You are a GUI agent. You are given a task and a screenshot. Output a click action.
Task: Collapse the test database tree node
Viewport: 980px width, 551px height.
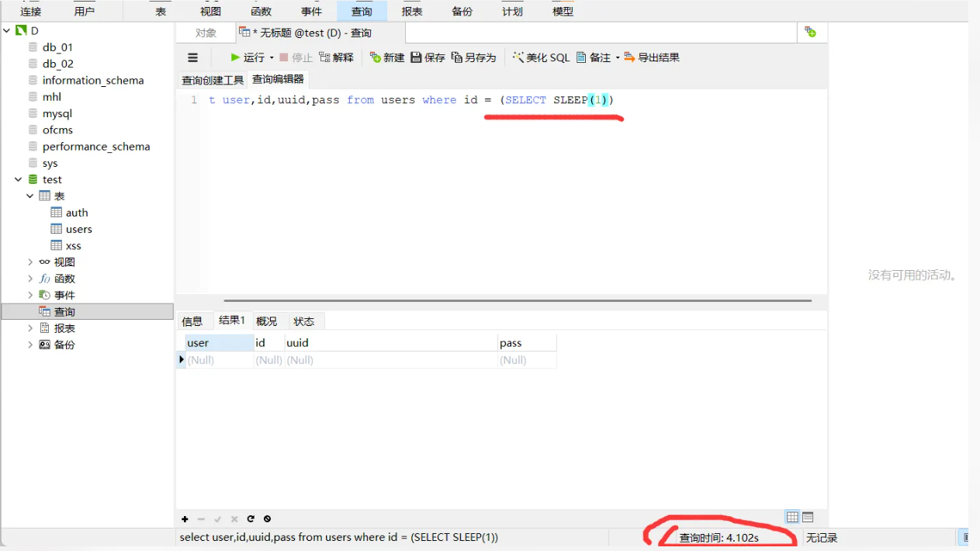coord(18,179)
